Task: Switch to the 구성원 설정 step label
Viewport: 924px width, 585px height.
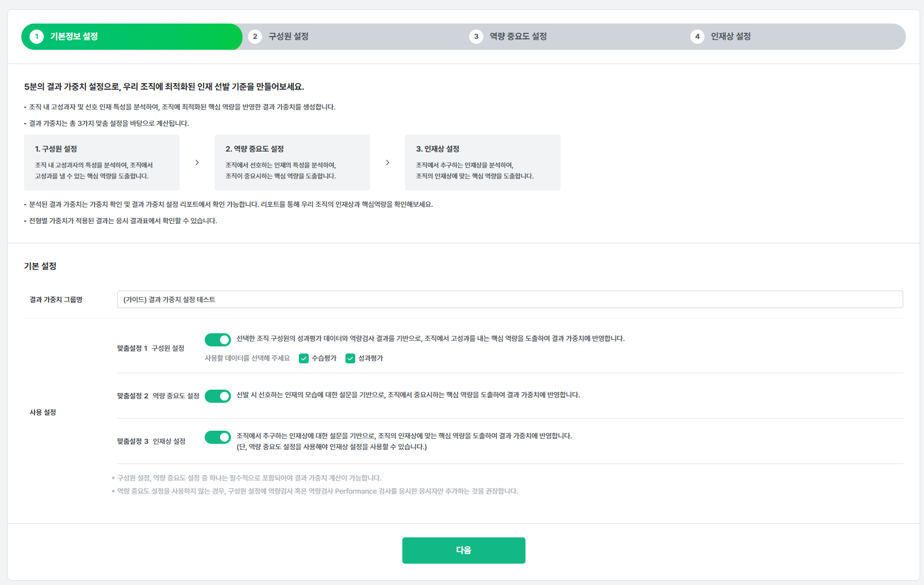Action: [288, 37]
